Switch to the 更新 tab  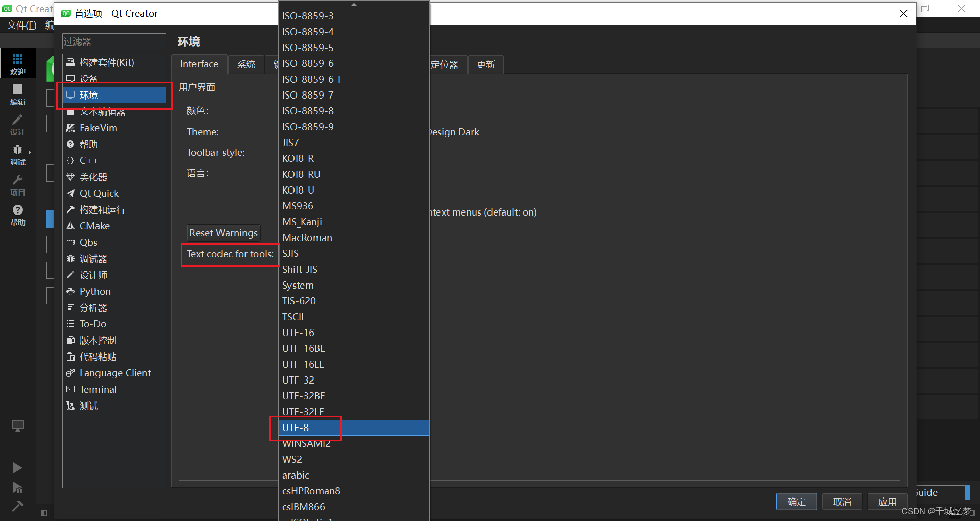pos(485,65)
